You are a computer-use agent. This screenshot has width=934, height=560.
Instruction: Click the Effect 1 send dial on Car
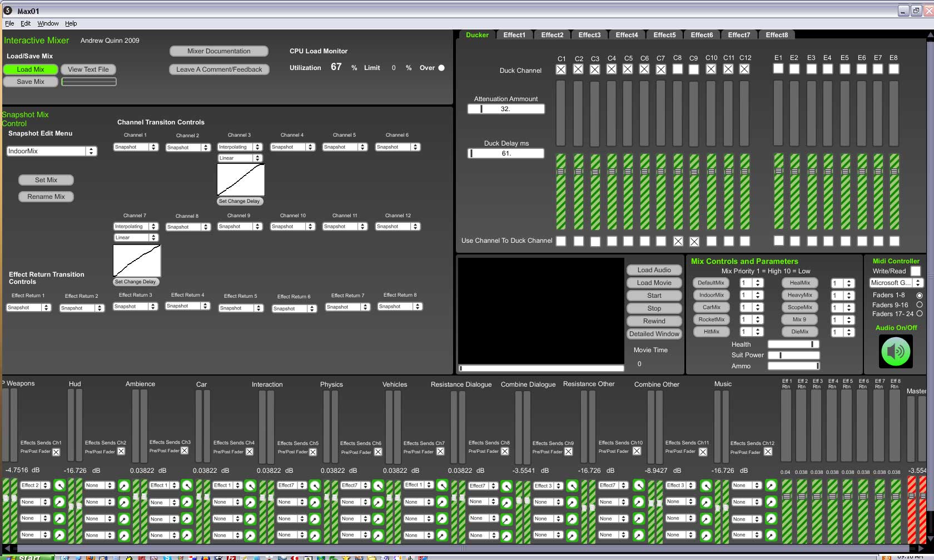click(250, 486)
